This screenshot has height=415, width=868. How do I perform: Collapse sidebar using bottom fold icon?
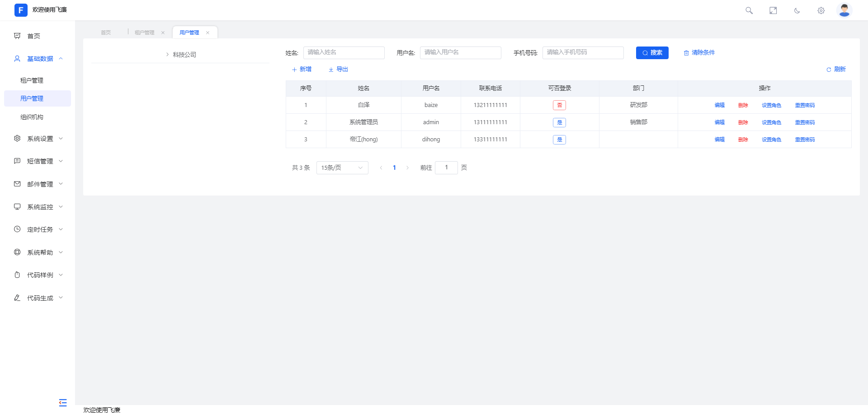63,402
